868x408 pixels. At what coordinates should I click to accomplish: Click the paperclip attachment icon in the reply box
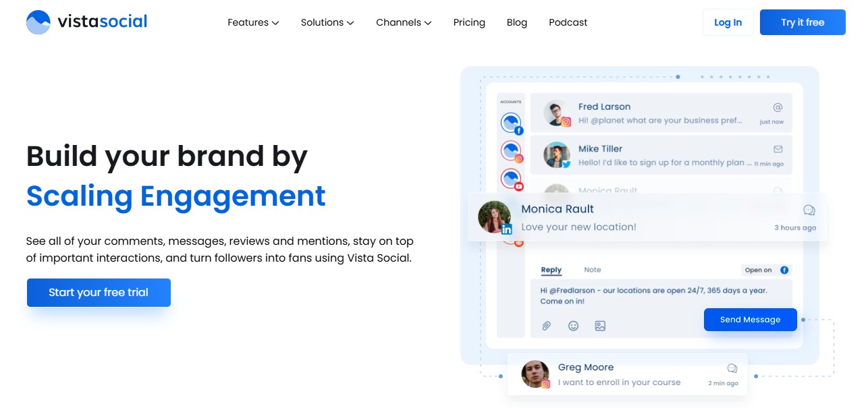point(546,326)
